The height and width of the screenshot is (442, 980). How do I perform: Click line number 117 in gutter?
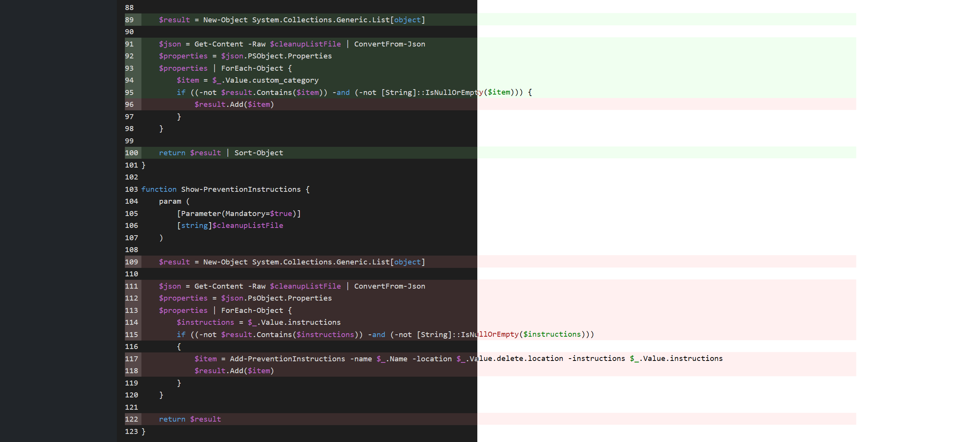pyautogui.click(x=131, y=359)
